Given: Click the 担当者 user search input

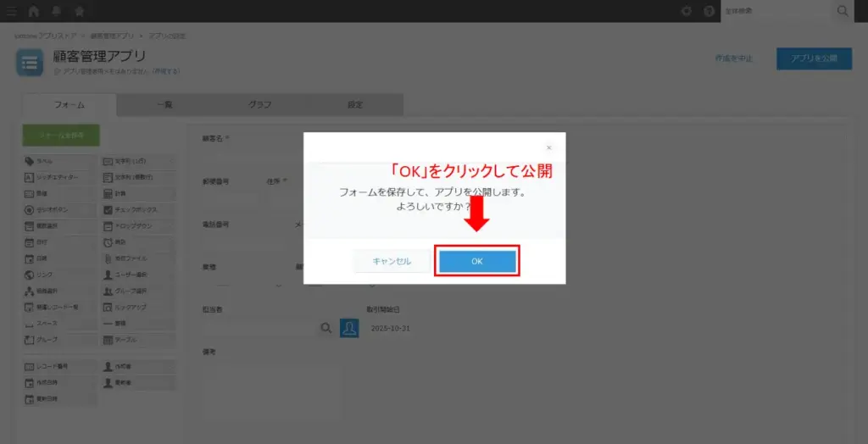Looking at the screenshot, I should [259, 328].
